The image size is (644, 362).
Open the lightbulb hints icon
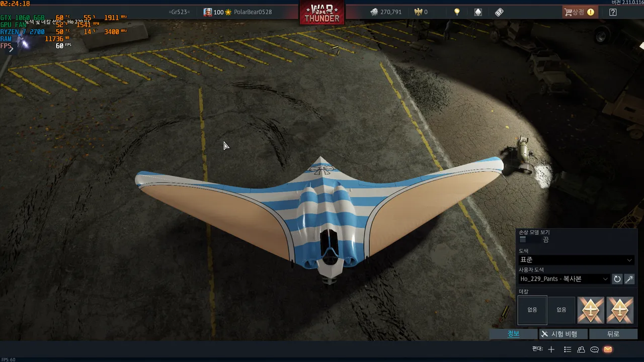[x=457, y=12]
